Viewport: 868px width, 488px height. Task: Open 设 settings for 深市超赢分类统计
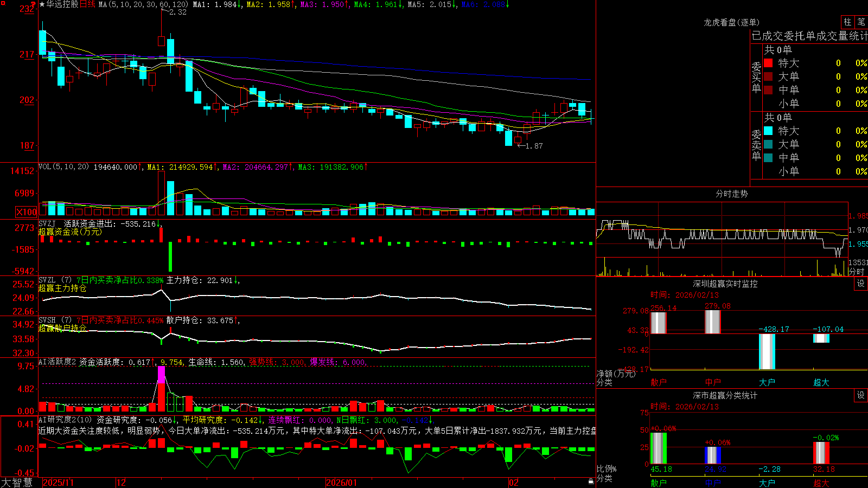[x=861, y=395]
